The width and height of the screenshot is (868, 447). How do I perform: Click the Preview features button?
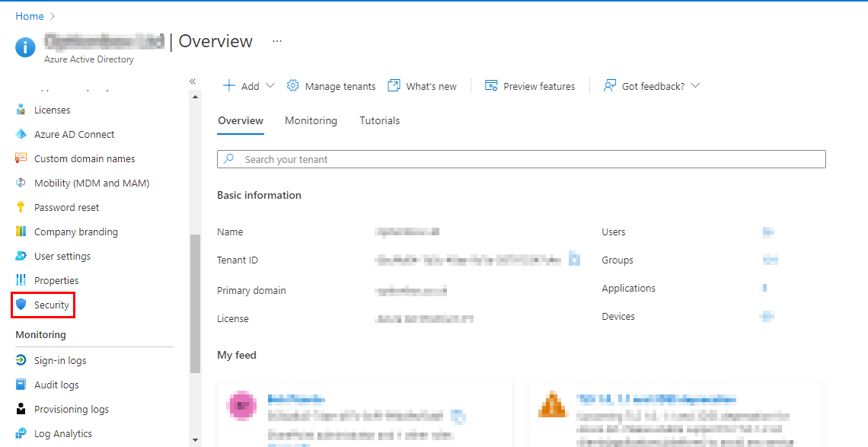click(530, 86)
